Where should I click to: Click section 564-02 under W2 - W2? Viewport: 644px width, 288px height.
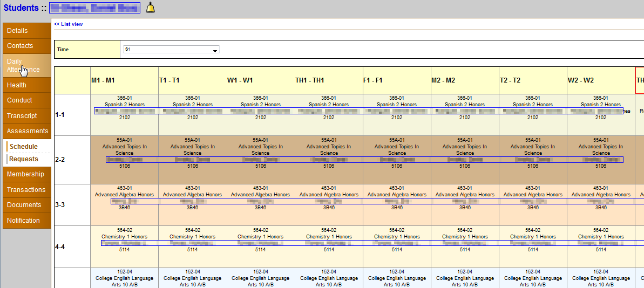601,230
